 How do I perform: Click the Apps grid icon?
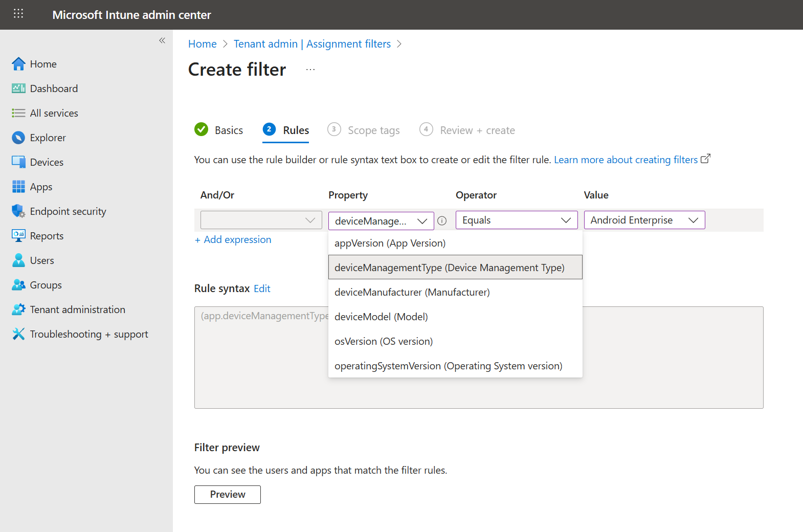pyautogui.click(x=18, y=187)
